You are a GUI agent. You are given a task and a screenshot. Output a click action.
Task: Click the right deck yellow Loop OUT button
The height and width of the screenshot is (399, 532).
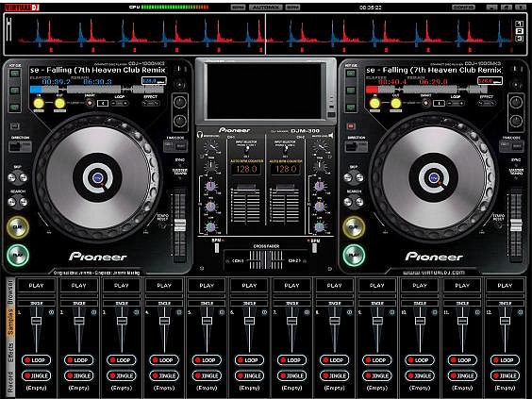pos(396,103)
